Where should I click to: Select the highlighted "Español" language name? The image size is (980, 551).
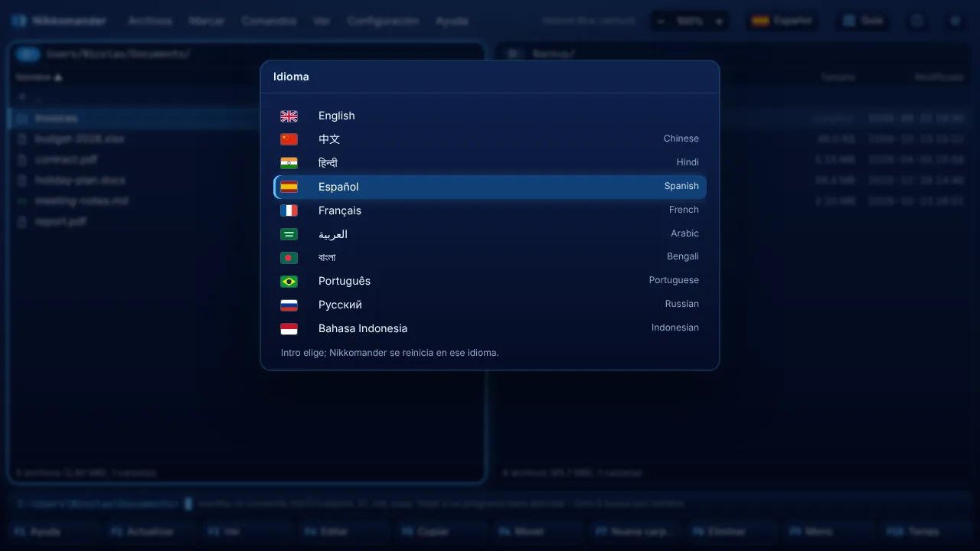(x=338, y=187)
